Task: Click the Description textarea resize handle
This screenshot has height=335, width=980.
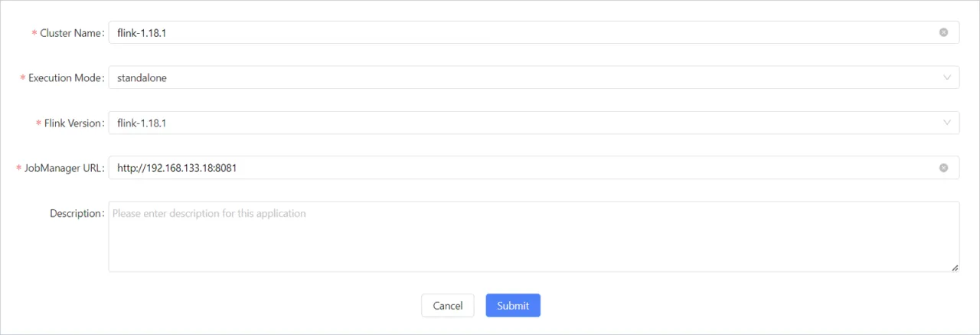Action: point(955,268)
